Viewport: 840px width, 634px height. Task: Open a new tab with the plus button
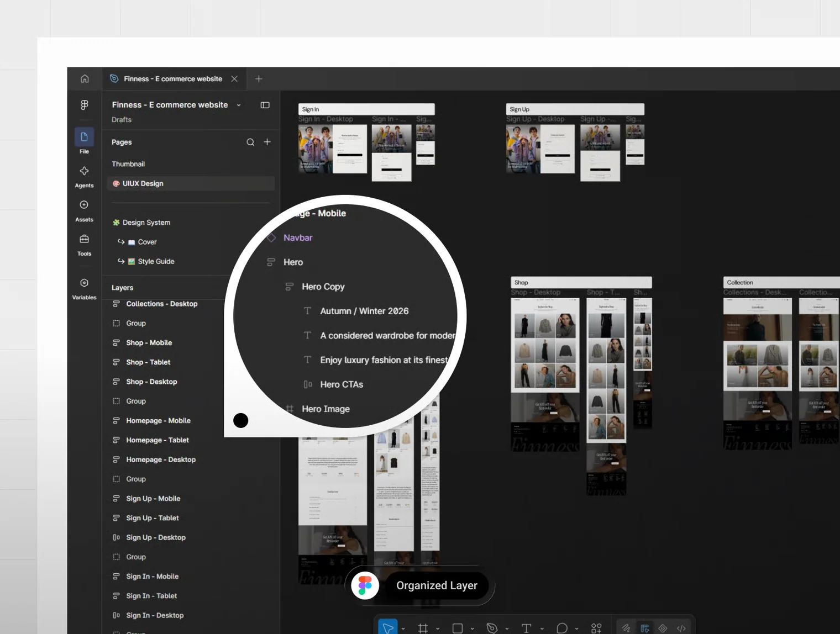click(259, 79)
